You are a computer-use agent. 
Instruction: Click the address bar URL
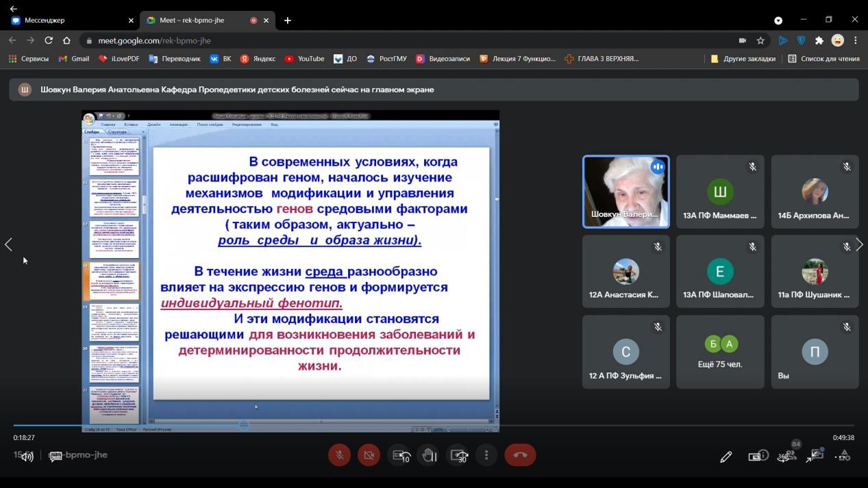[154, 40]
